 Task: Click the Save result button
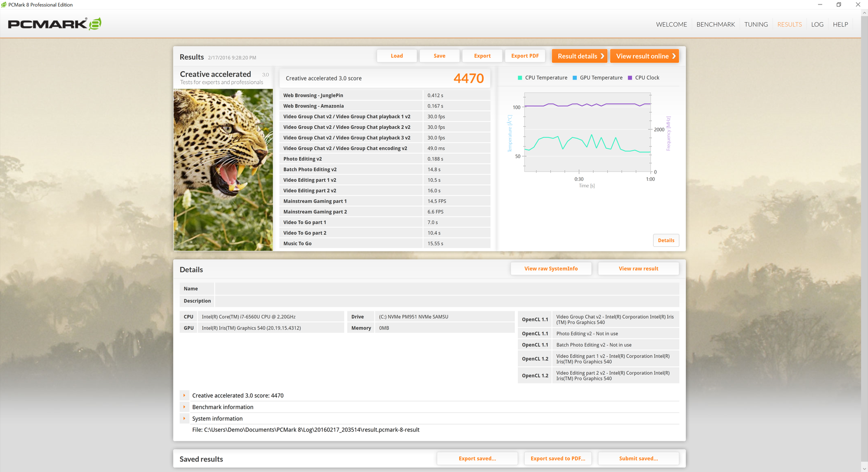(439, 56)
